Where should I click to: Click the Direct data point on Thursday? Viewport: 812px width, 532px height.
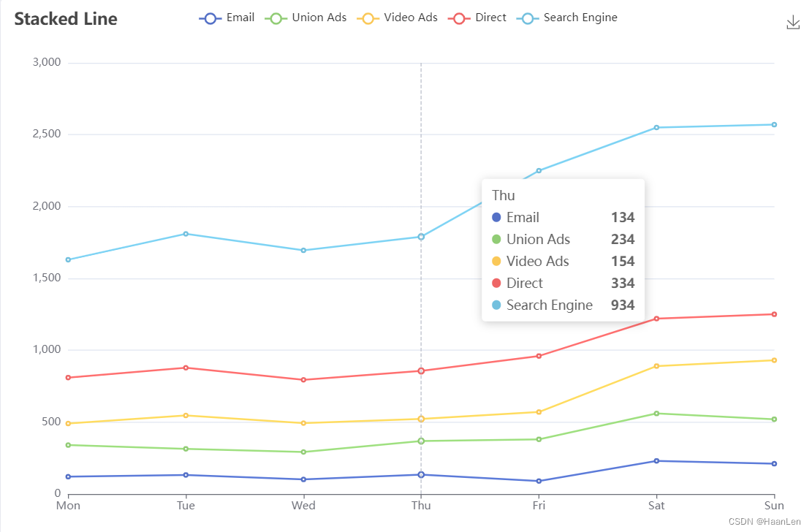point(421,370)
